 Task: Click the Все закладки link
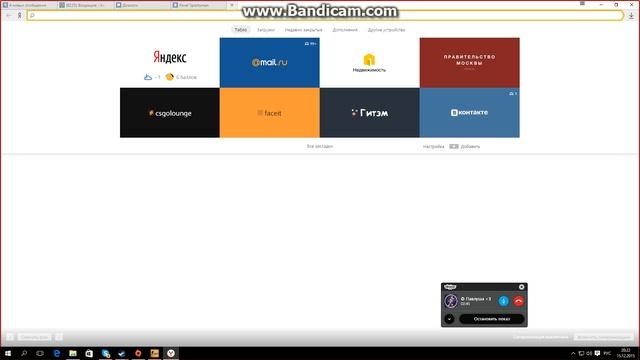pyautogui.click(x=320, y=146)
